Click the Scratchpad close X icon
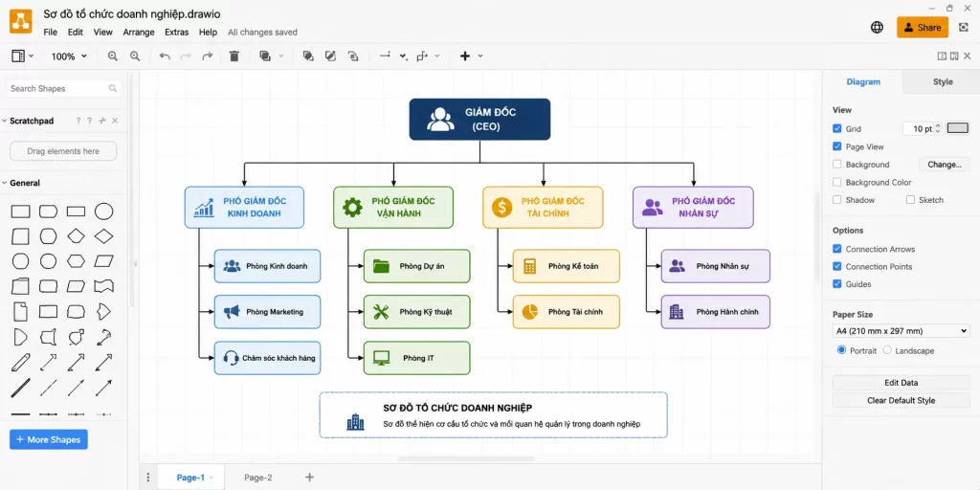Viewport: 980px width, 490px height. [x=115, y=121]
